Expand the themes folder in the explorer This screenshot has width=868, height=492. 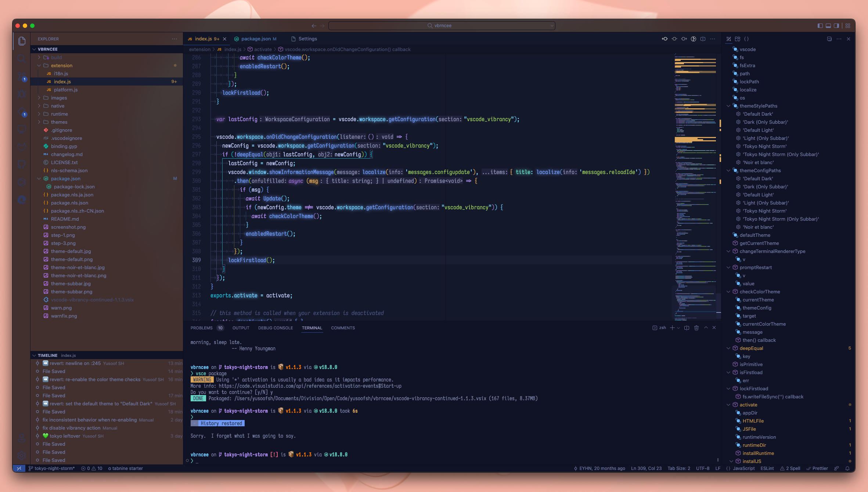59,122
